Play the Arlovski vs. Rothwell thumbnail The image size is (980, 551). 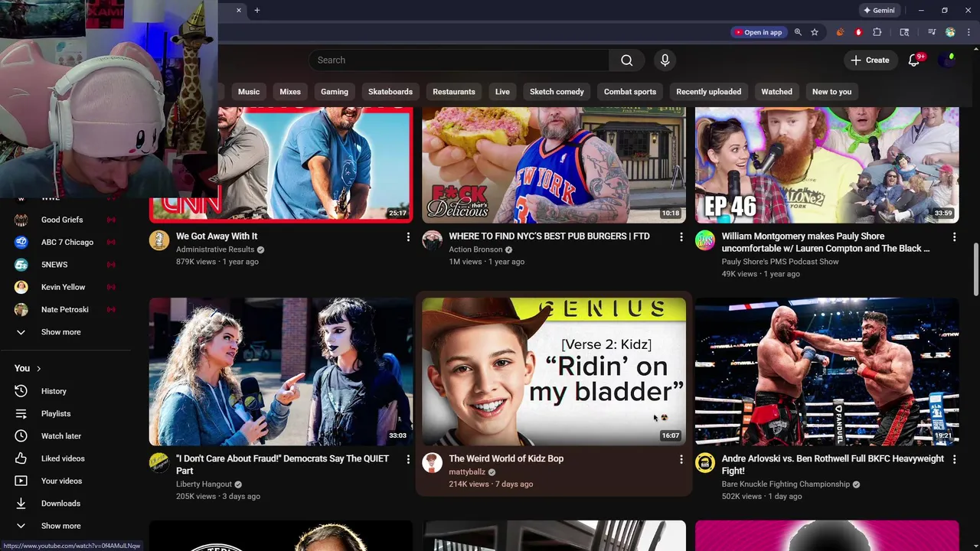tap(827, 372)
